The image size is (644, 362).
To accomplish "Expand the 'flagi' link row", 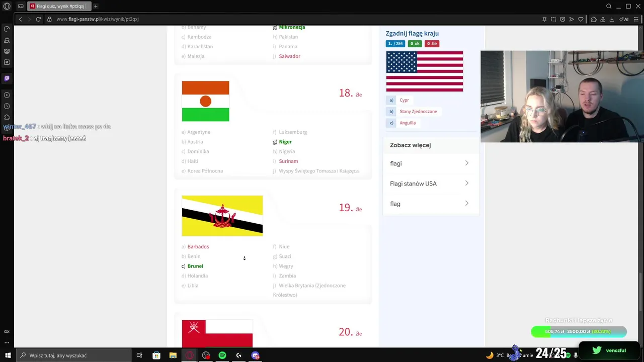I will (431, 163).
